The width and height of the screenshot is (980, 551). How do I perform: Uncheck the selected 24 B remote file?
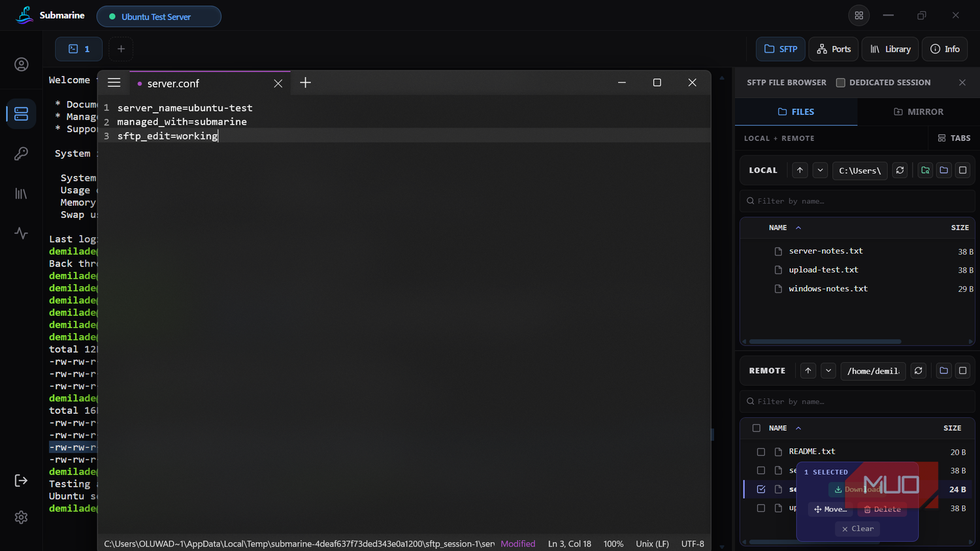(761, 489)
